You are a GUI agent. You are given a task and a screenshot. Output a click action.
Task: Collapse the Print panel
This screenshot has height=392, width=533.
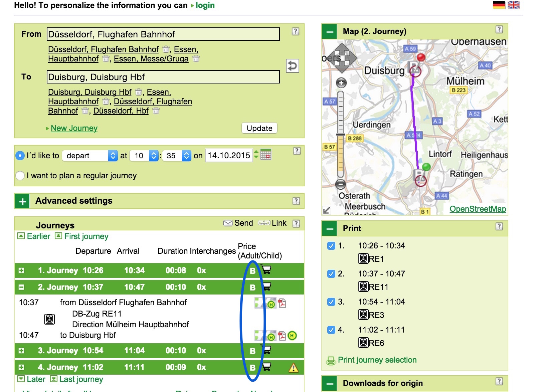tap(330, 229)
